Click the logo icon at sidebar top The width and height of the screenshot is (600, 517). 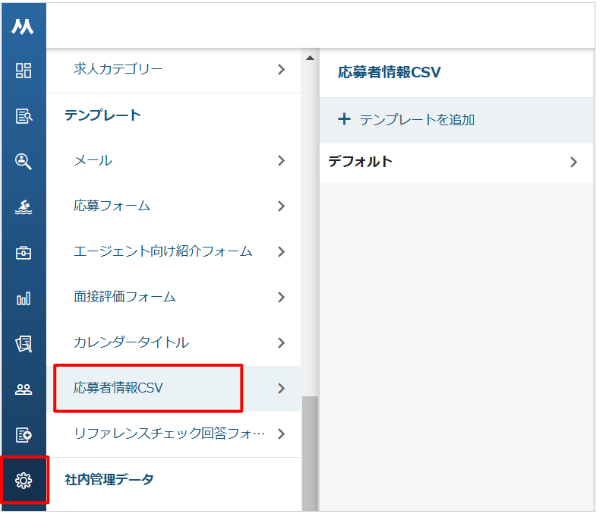click(x=23, y=27)
